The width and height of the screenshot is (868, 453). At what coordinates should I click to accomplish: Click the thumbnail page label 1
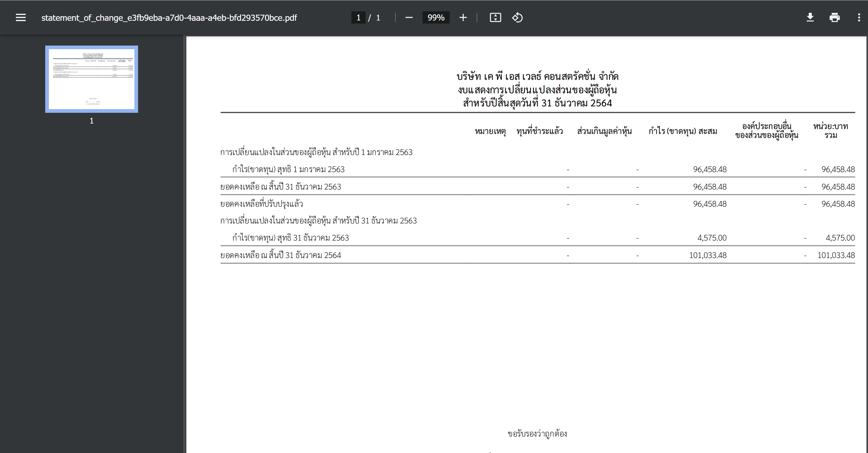click(92, 121)
